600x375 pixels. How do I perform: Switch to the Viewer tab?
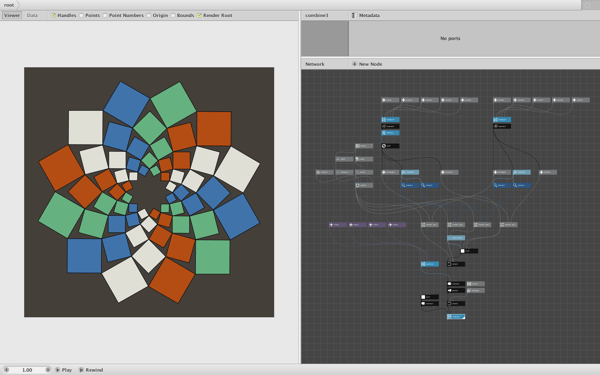(x=12, y=15)
